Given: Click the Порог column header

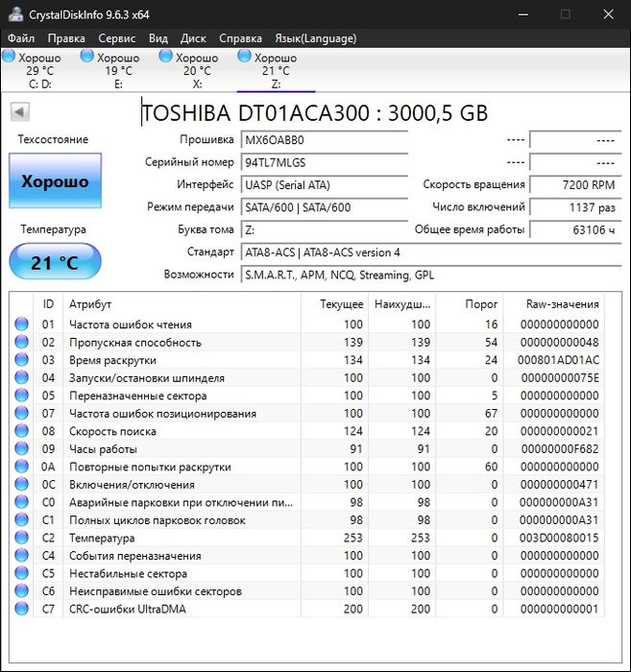Looking at the screenshot, I should point(470,304).
